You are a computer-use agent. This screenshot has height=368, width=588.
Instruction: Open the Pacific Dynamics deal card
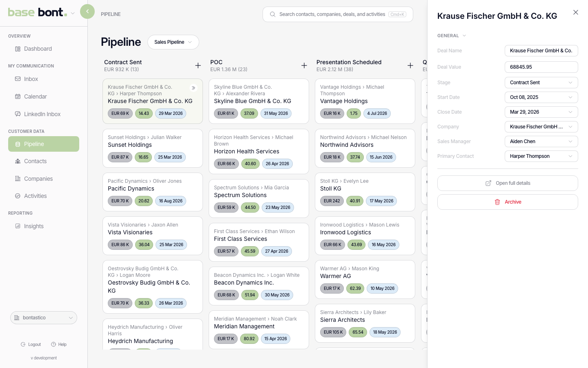click(153, 192)
